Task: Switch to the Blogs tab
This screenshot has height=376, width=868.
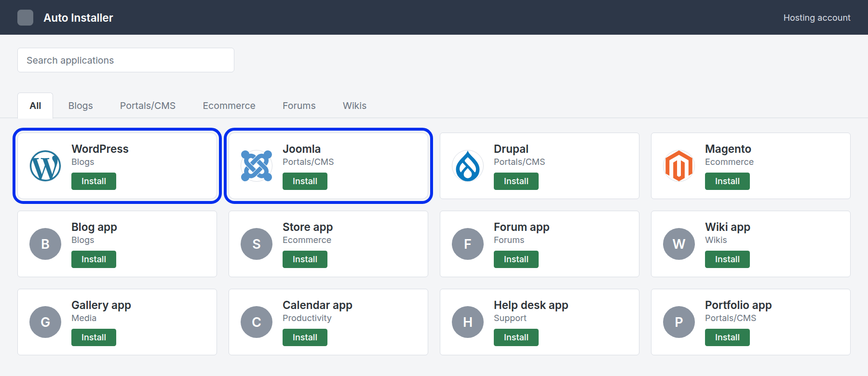Action: point(81,106)
